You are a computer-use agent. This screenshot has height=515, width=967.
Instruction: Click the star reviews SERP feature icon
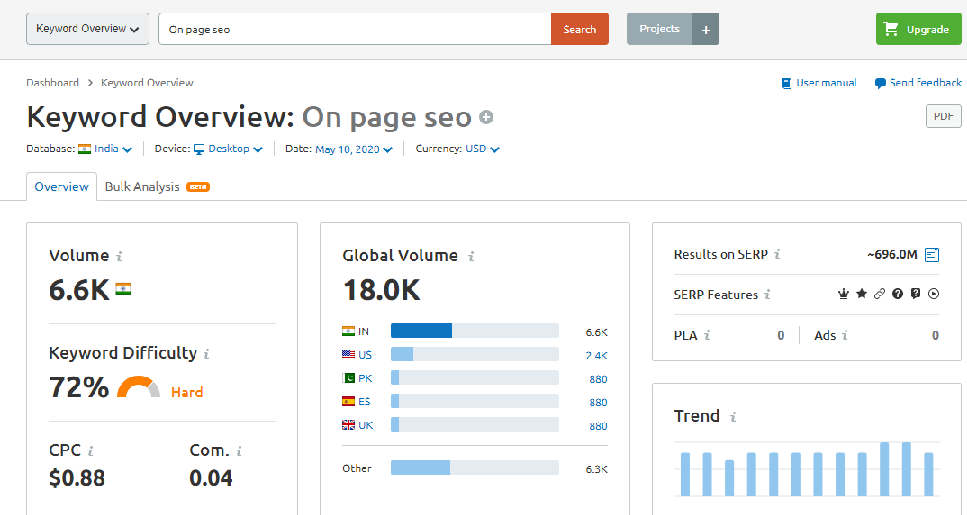[x=862, y=294]
